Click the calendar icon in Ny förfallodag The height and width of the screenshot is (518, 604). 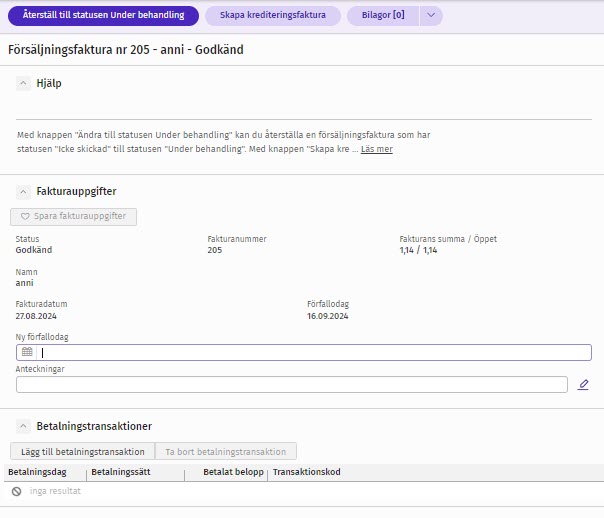(x=27, y=352)
